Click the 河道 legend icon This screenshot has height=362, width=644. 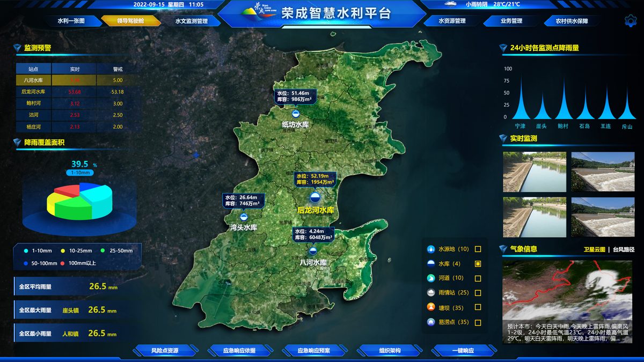(430, 278)
